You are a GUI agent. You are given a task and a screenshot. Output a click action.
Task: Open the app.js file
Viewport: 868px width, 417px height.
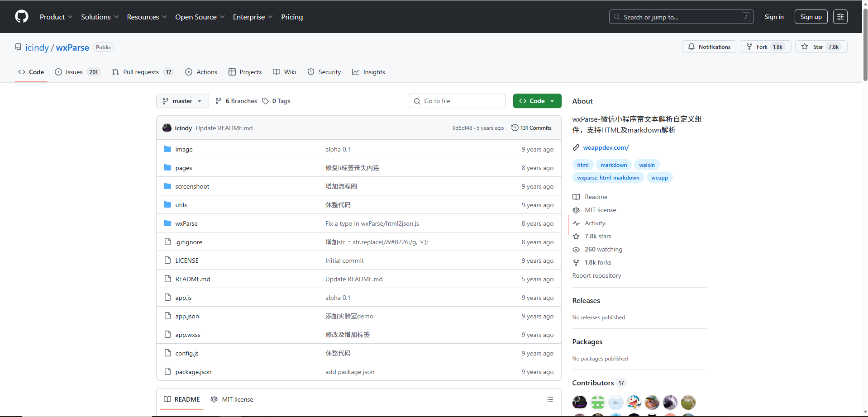[183, 298]
